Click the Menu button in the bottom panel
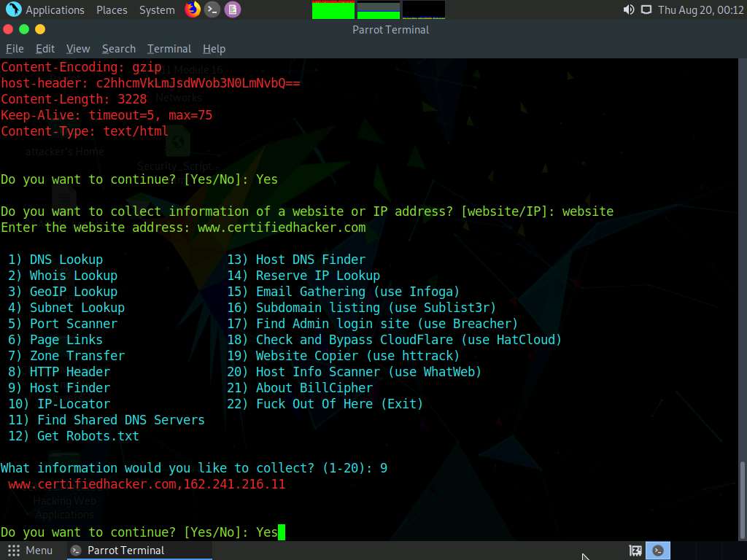Viewport: 747px width, 560px height. coord(30,551)
